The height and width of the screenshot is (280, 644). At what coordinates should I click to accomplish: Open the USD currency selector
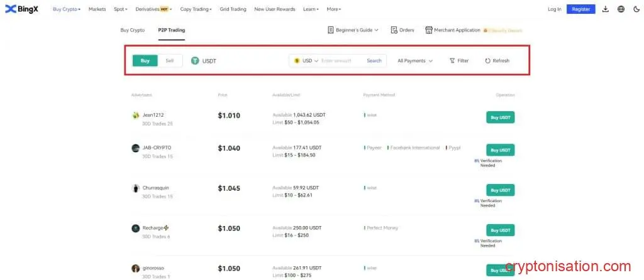[306, 61]
